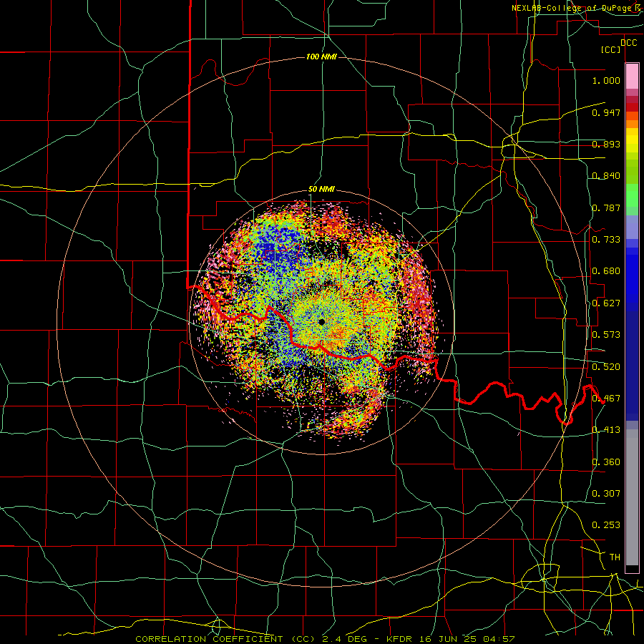
Task: Click the TH threshold label on the scale
Action: point(615,557)
